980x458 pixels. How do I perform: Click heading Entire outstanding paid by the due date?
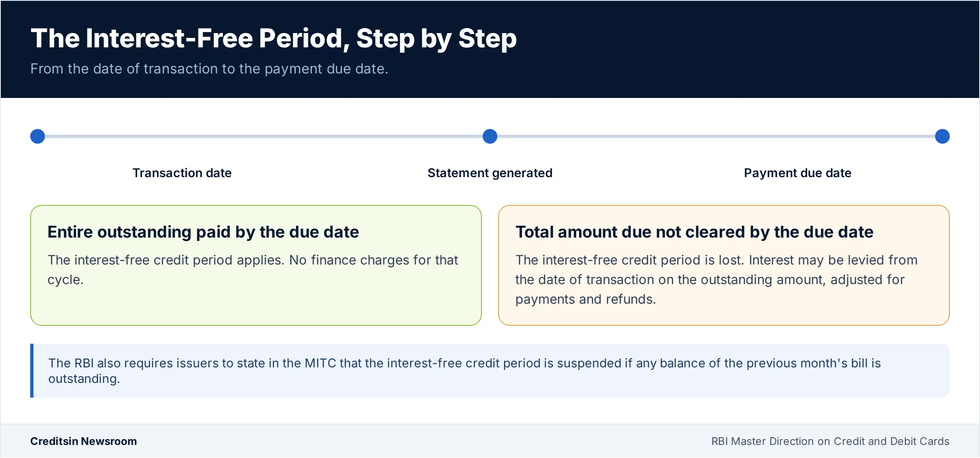[x=203, y=232]
